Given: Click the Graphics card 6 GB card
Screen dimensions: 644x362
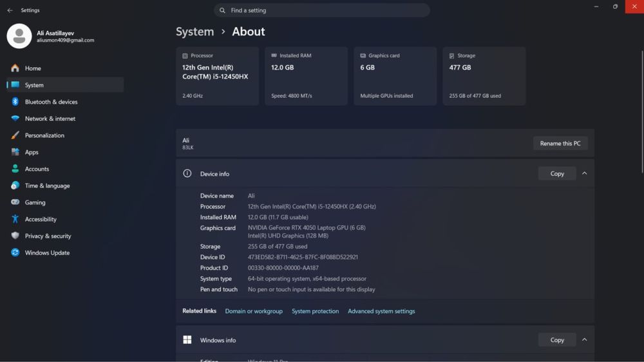Looking at the screenshot, I should click(395, 76).
